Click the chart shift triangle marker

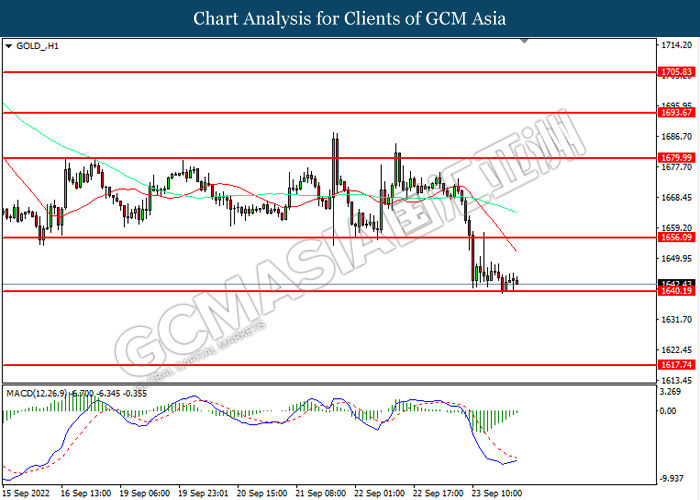point(525,41)
